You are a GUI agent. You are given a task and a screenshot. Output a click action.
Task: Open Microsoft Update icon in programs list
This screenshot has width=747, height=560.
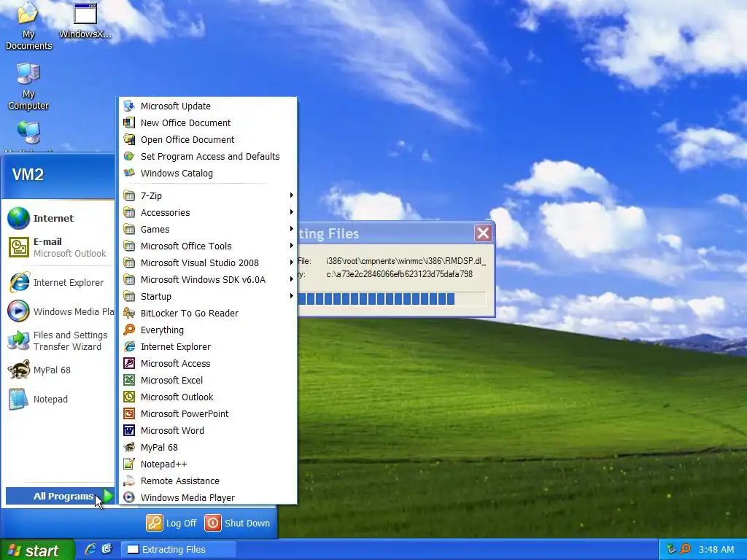tap(129, 106)
